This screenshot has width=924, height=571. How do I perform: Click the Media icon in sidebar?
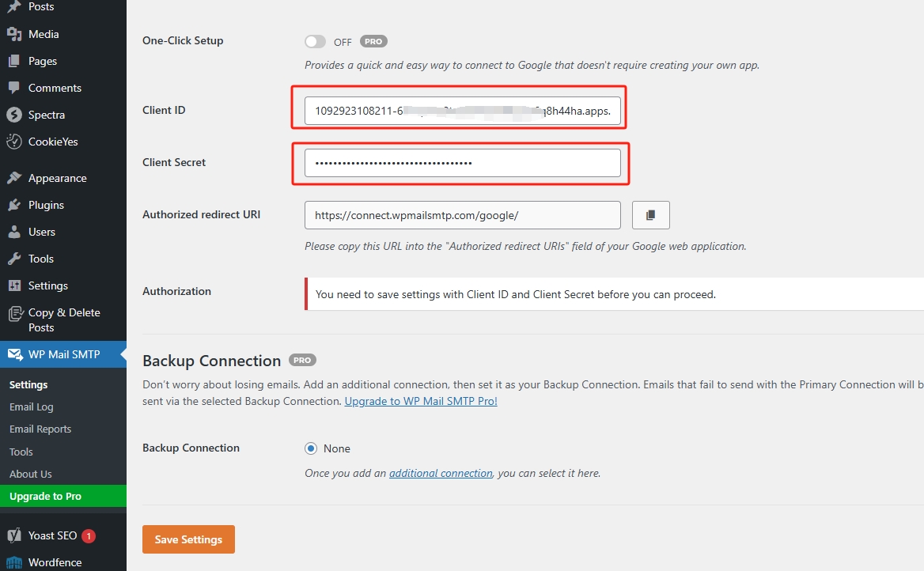coord(14,34)
